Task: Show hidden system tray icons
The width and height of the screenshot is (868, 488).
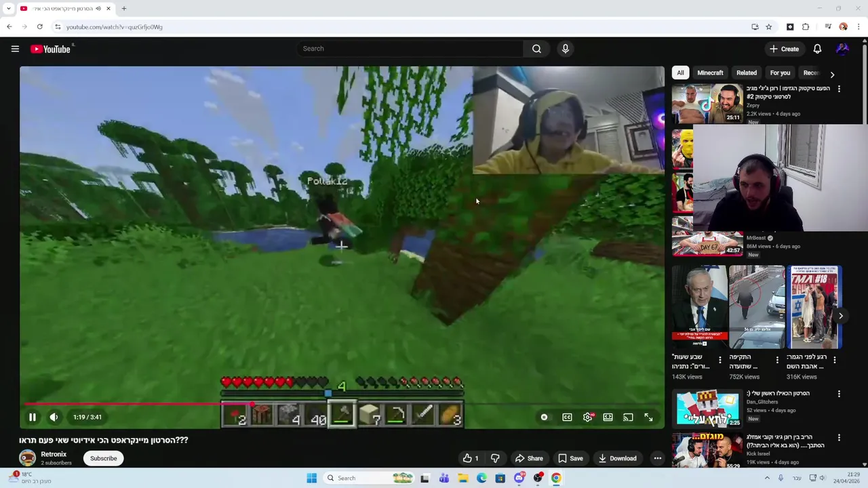Action: click(767, 479)
